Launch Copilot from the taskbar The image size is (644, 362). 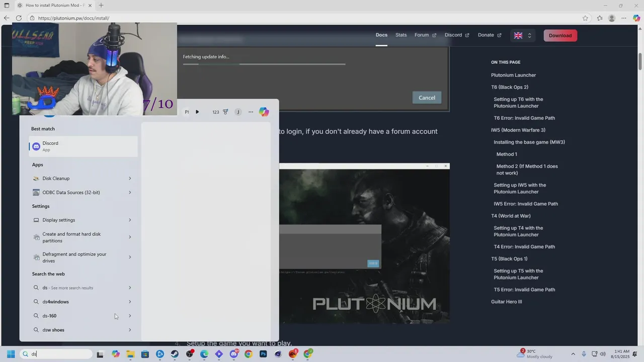click(x=116, y=354)
